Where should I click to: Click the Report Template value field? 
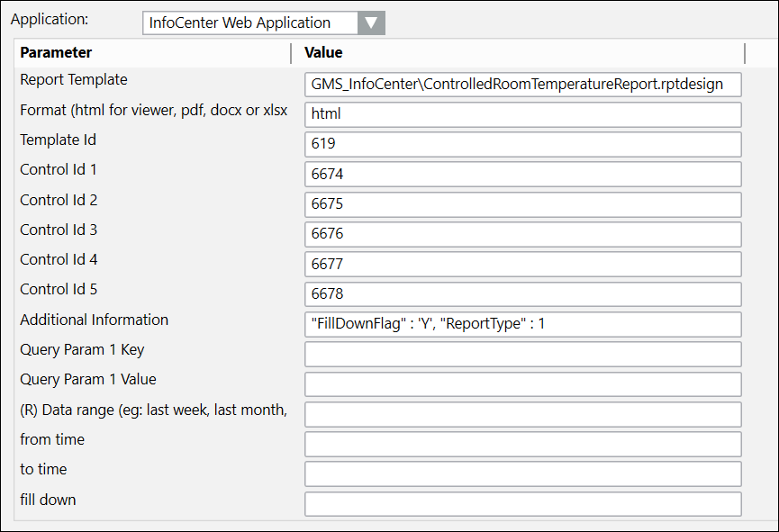(x=522, y=85)
